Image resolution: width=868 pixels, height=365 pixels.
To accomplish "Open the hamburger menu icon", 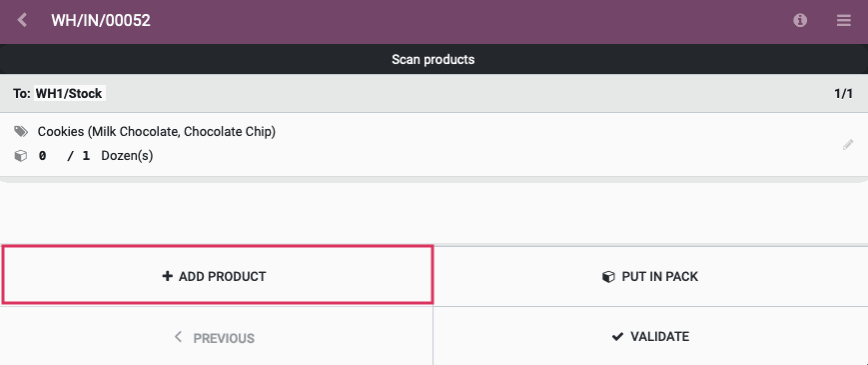I will point(844,20).
